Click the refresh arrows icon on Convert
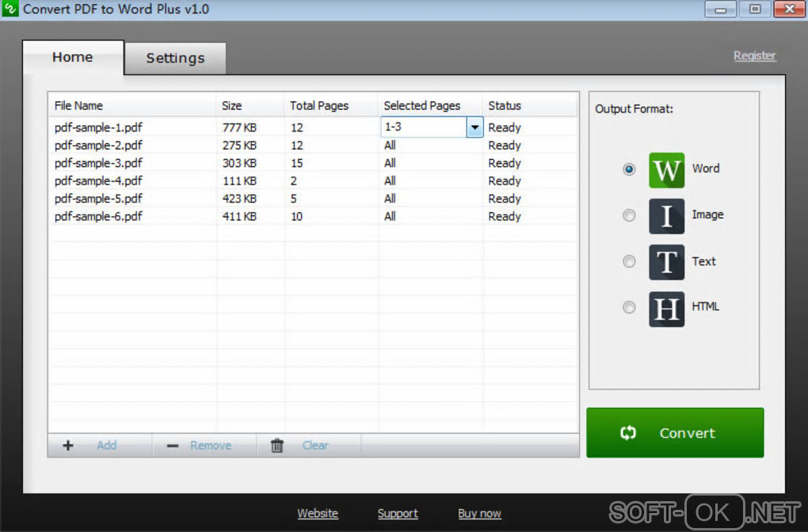The height and width of the screenshot is (532, 808). (628, 433)
